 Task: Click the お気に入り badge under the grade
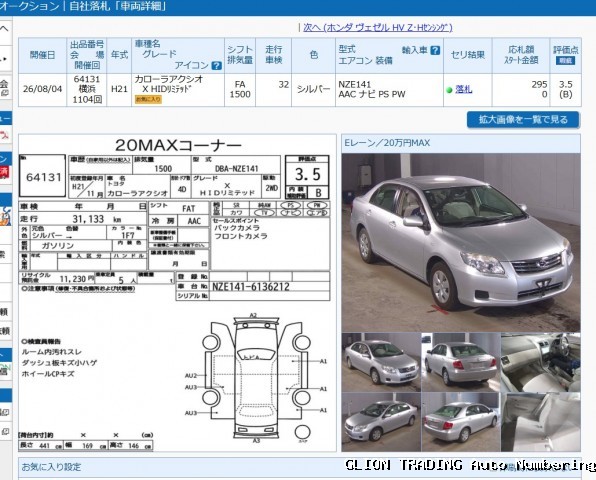click(x=148, y=100)
